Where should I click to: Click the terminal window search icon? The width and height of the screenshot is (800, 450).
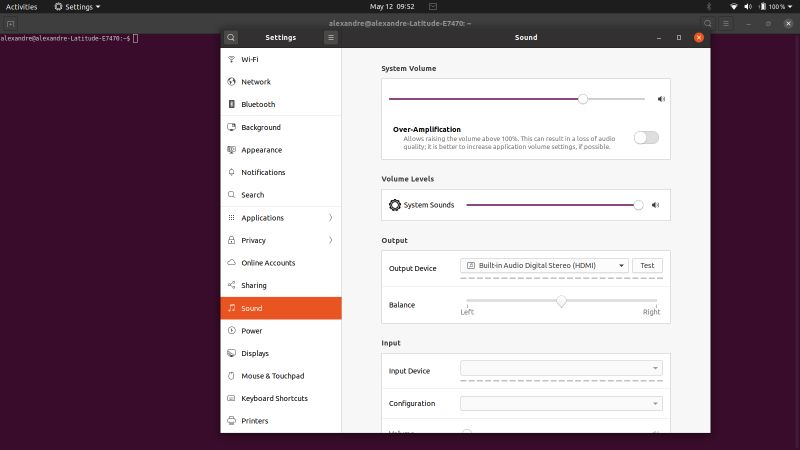coord(708,23)
